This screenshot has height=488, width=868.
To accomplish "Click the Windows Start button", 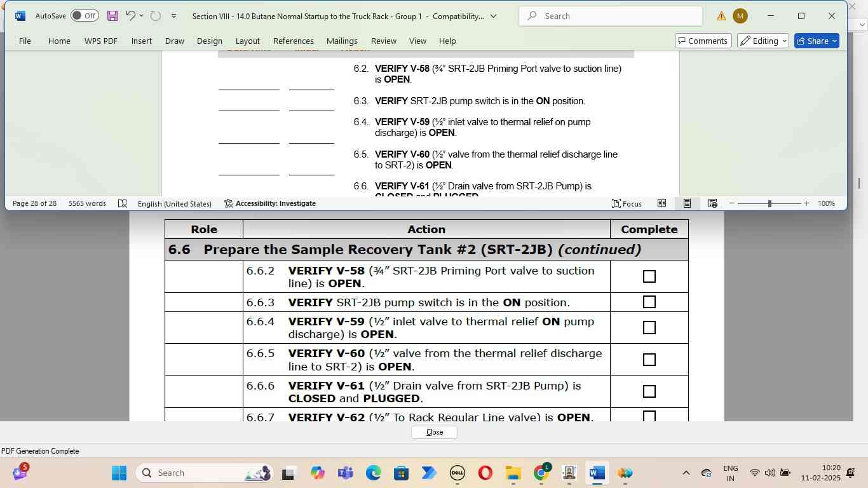I will pos(119,473).
